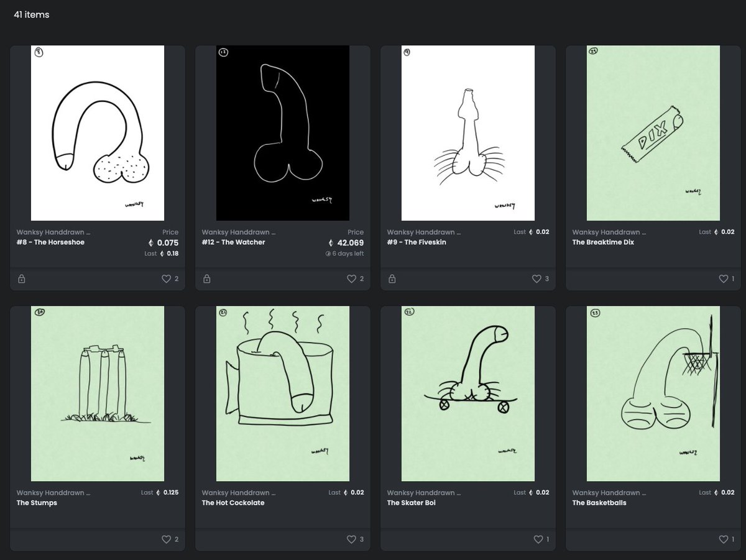Click the title '#8 - The Horseshoe'
Viewport: 746px width, 560px height.
pos(50,242)
